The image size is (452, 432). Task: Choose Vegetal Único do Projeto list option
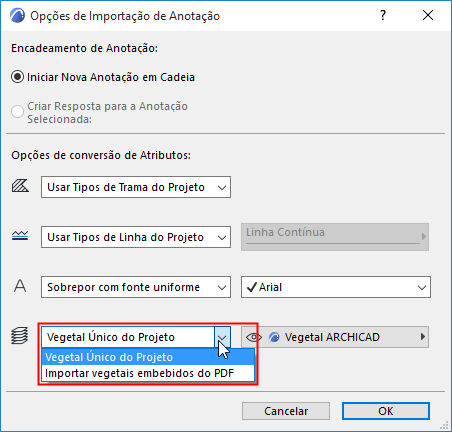pos(148,357)
